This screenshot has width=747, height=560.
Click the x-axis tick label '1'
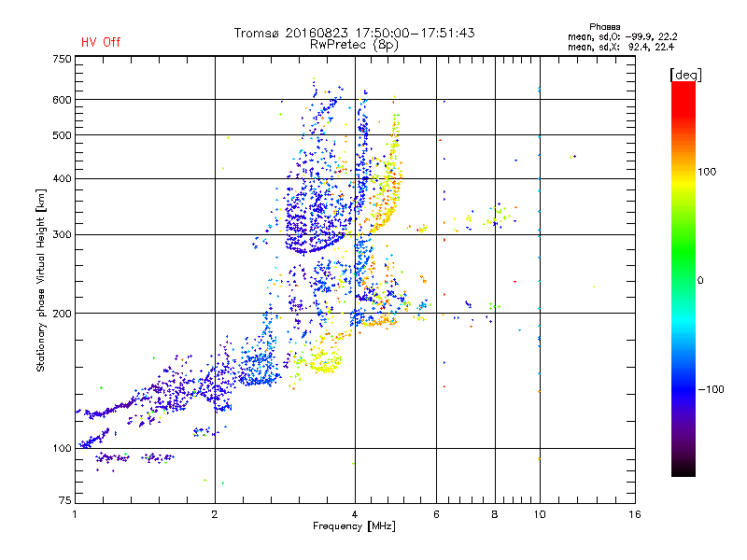(x=76, y=514)
